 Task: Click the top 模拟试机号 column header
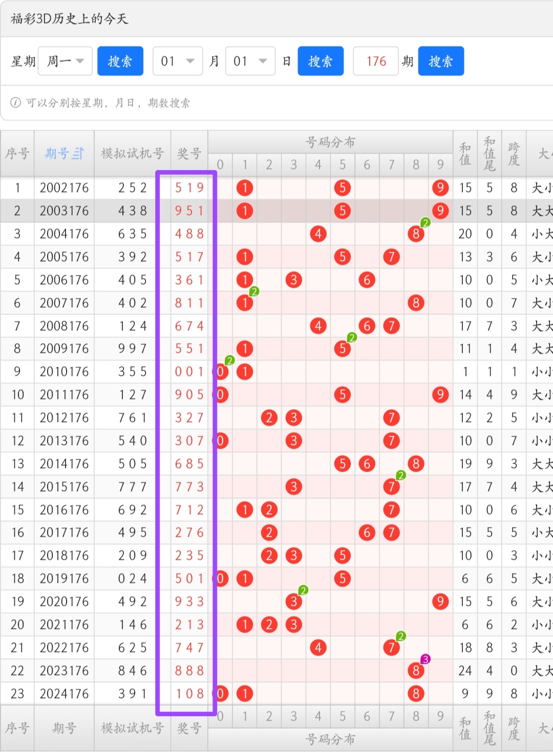point(132,154)
